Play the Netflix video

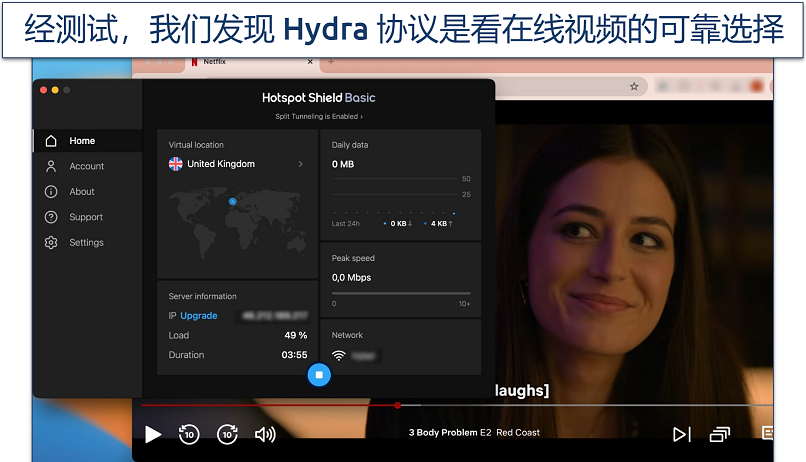[x=153, y=434]
